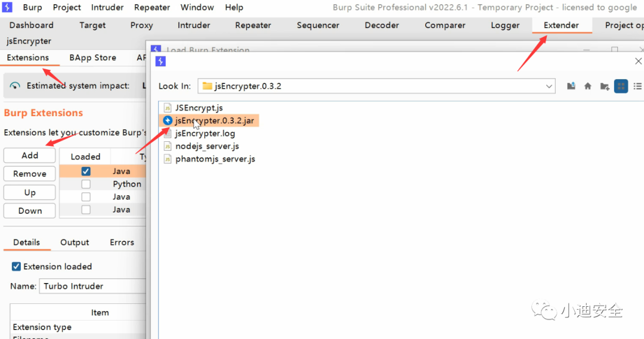Check the Loaded box for the Python extension

86,184
